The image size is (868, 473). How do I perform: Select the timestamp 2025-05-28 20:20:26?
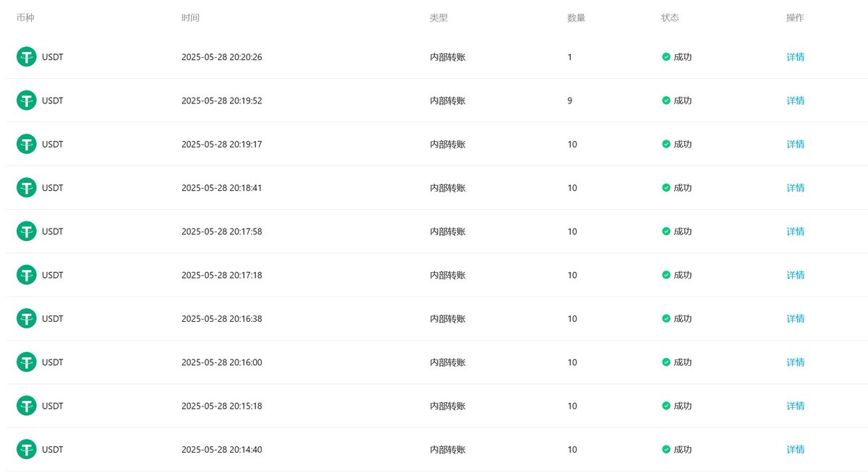[x=222, y=57]
